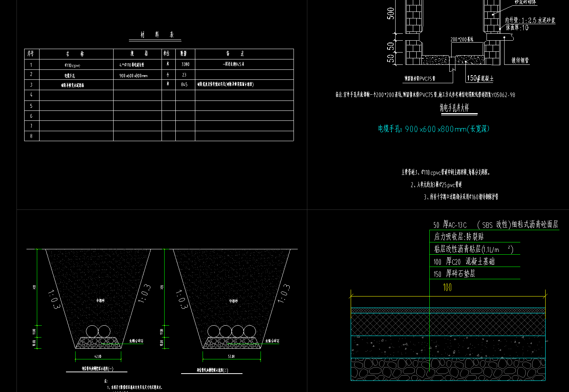Screen dimensions: 569x392
Task: Click the 单位 column header
Action: [167, 54]
